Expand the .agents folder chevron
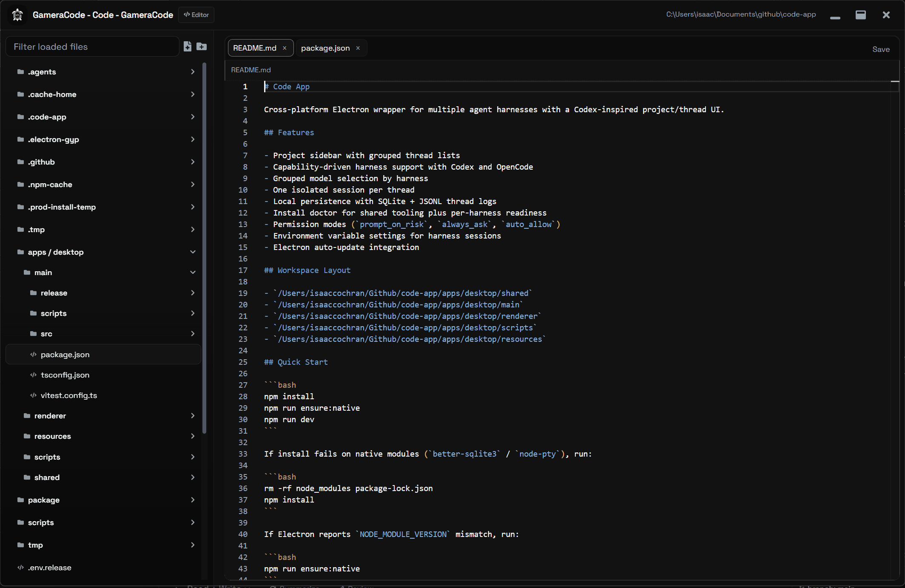 193,71
